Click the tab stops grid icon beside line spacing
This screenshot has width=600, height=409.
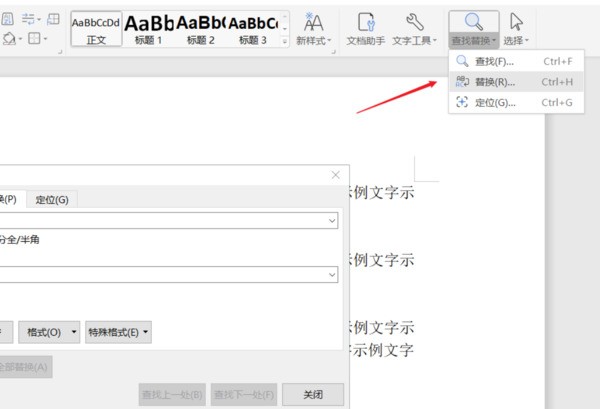(x=53, y=19)
